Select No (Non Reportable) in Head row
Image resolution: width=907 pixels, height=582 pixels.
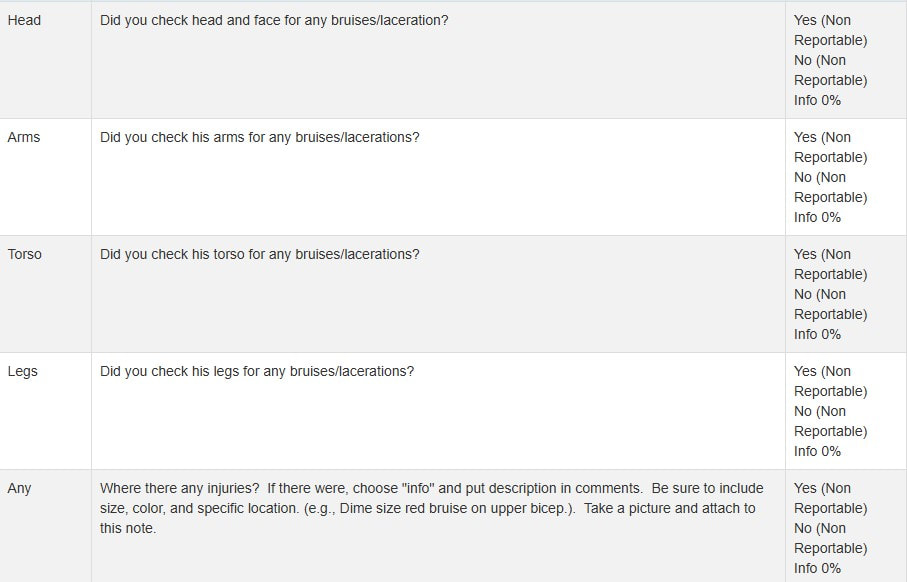[x=830, y=70]
